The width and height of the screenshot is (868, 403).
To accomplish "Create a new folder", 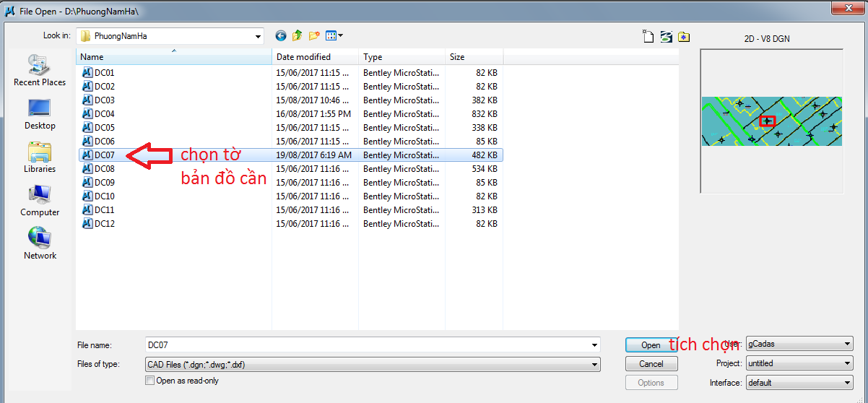I will tap(313, 35).
